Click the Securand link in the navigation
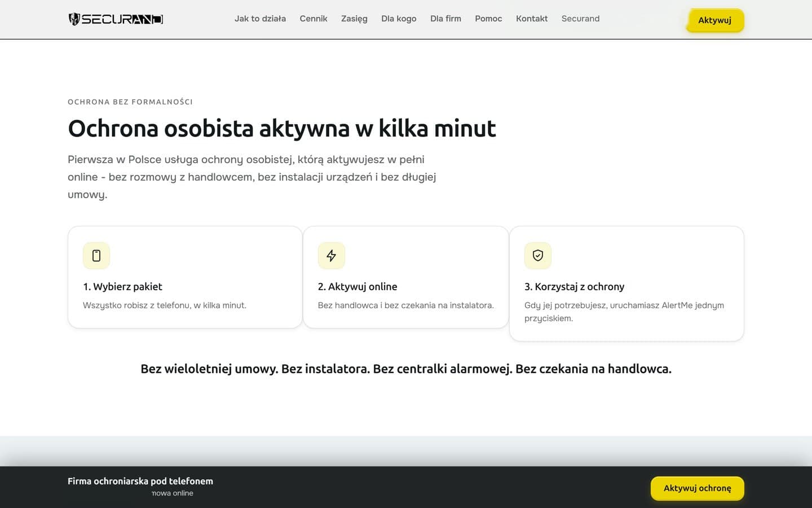 (x=580, y=19)
